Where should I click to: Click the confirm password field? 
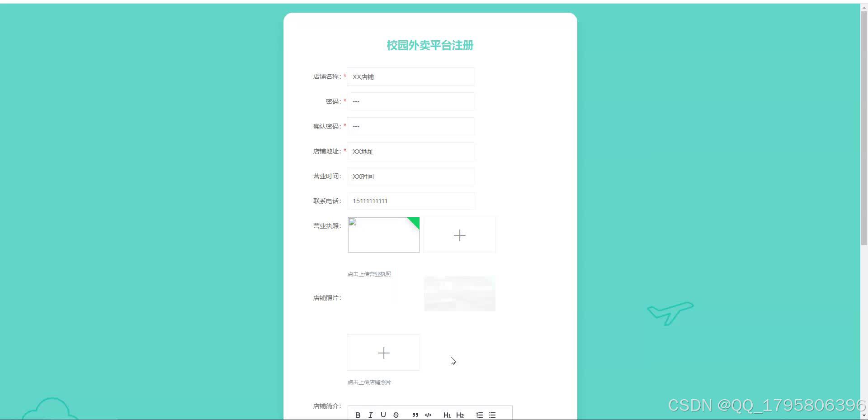[x=410, y=126]
